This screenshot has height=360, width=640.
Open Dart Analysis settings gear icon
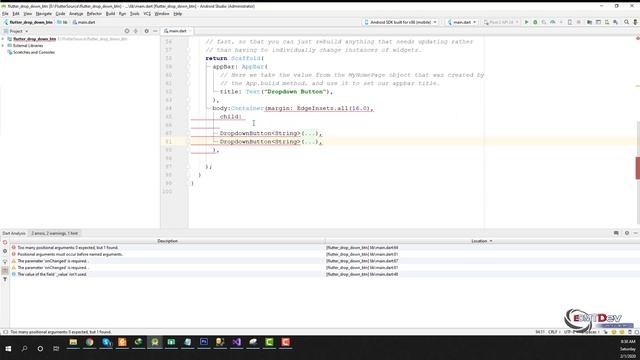click(5, 251)
